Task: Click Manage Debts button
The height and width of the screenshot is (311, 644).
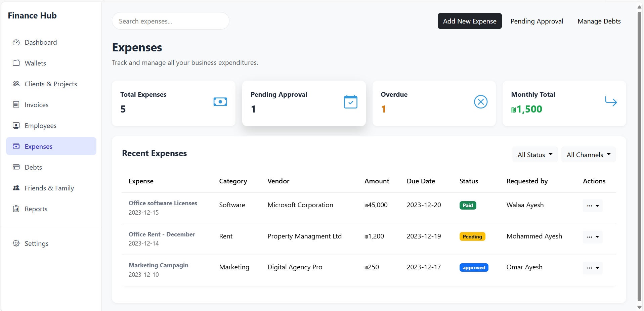Action: point(599,21)
